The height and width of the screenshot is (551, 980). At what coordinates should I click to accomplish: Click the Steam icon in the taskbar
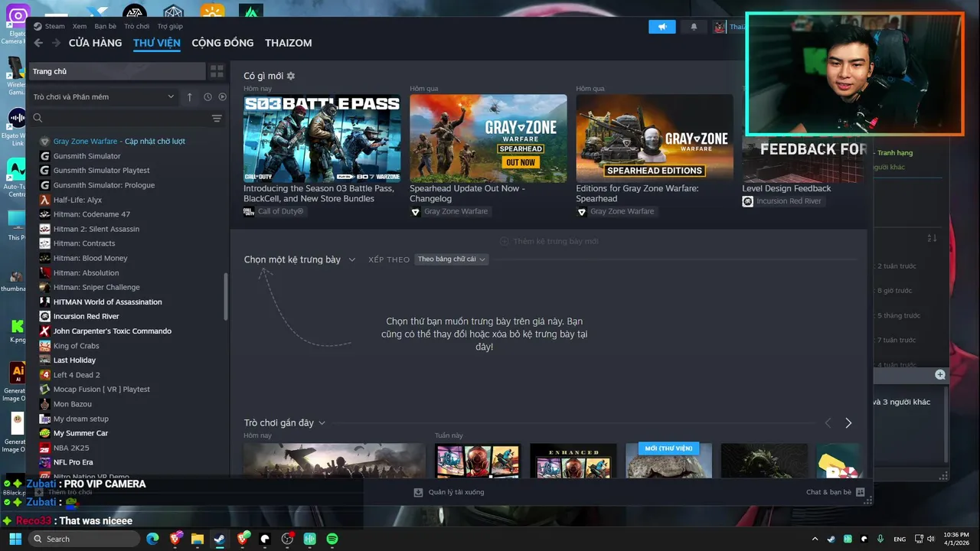219,539
